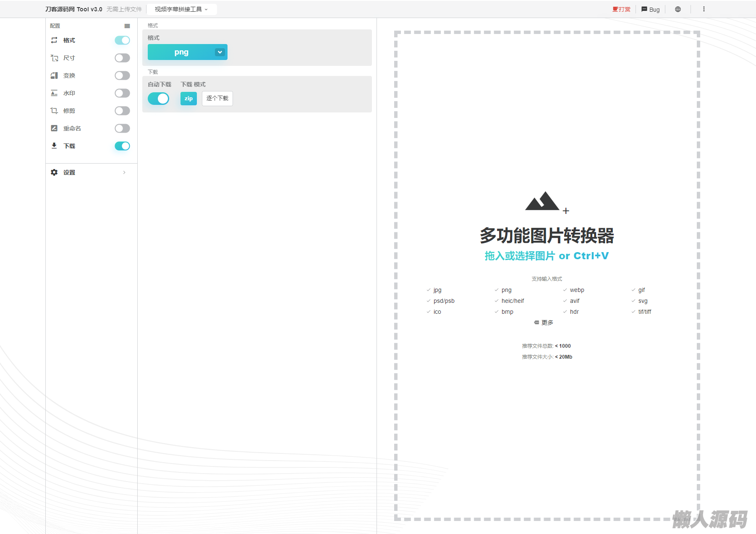The width and height of the screenshot is (756, 534).
Task: Turn on the 修剪 toggle
Action: [x=122, y=111]
